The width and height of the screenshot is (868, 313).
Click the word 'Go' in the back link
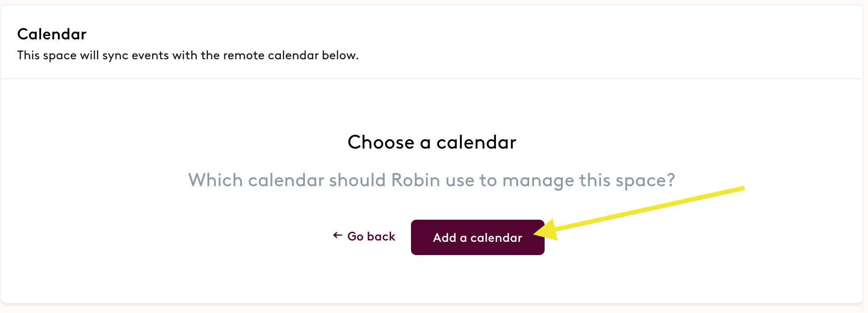(x=356, y=237)
